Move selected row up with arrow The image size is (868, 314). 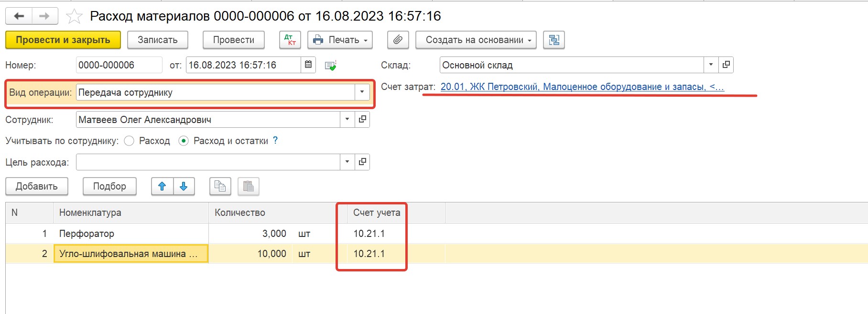click(x=162, y=186)
